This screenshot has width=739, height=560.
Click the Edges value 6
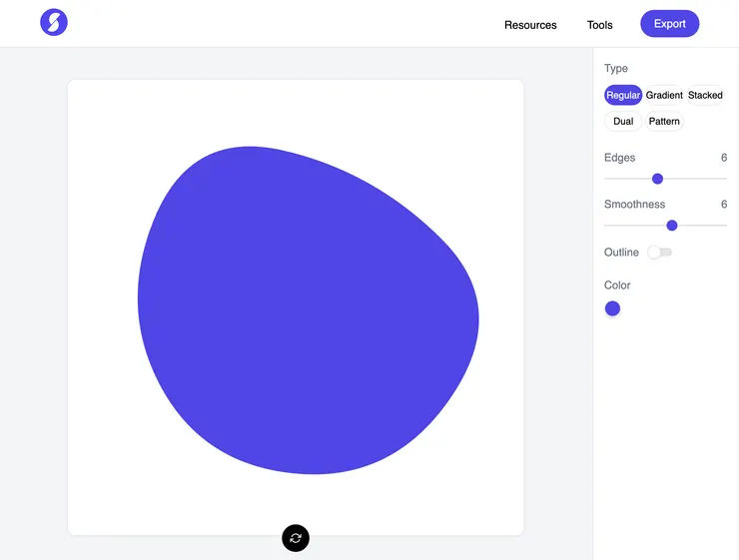(x=724, y=158)
